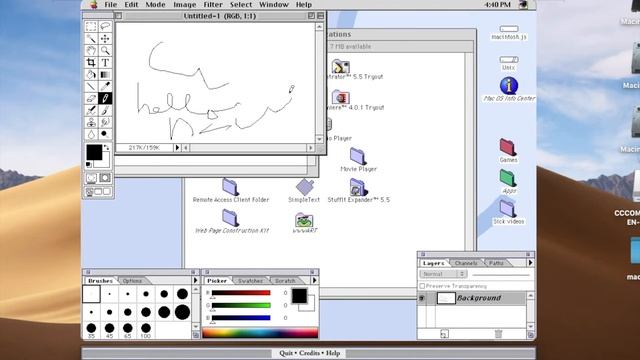Open the File menu
640x360 pixels.
tap(111, 4)
